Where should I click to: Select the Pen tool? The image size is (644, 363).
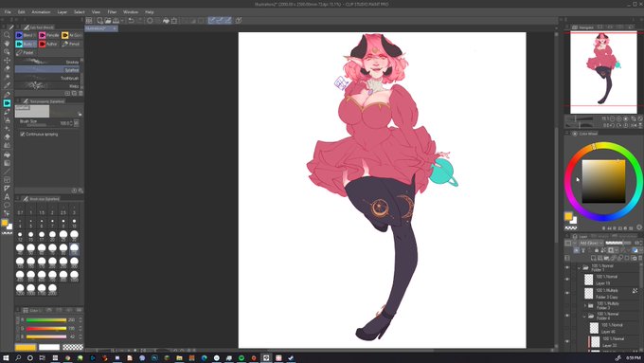tap(7, 95)
